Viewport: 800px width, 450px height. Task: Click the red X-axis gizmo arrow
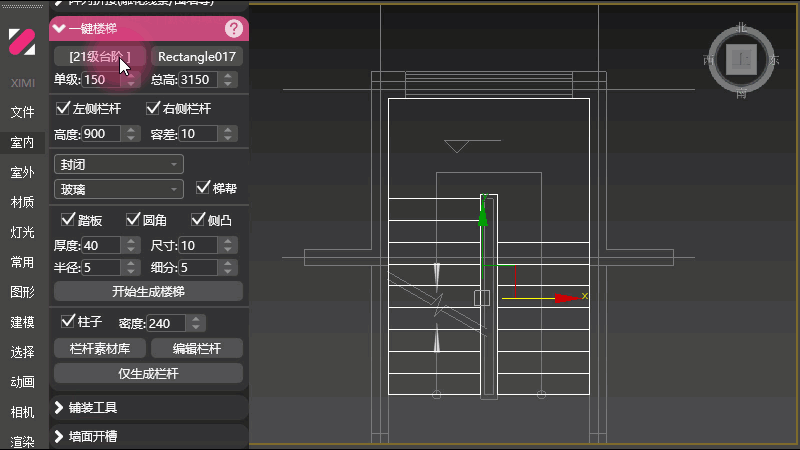[x=567, y=298]
